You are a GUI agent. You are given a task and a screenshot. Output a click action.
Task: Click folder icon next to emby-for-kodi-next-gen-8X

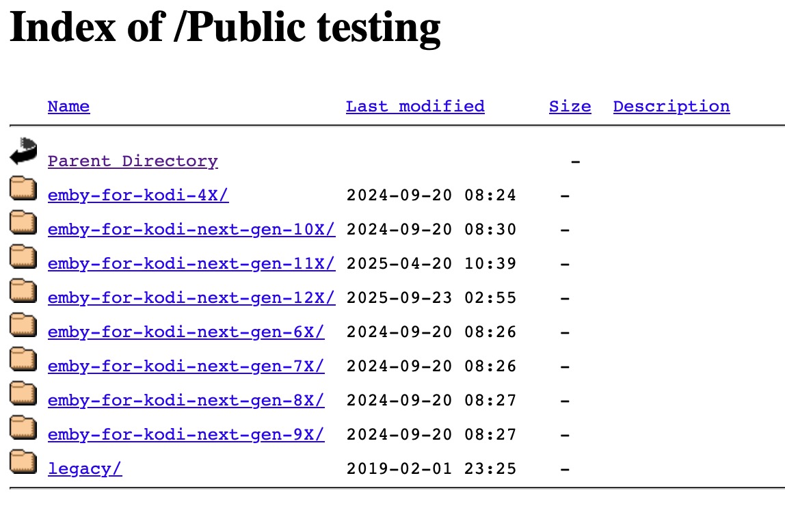pyautogui.click(x=23, y=393)
